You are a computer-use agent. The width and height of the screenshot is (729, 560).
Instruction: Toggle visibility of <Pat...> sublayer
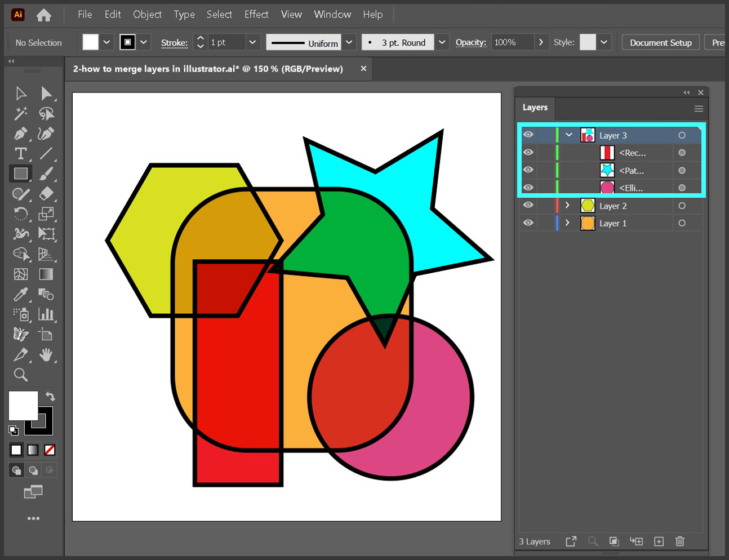click(x=528, y=170)
